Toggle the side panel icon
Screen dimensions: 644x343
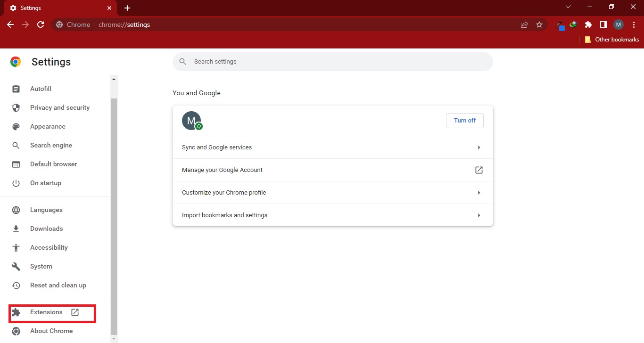(x=603, y=25)
